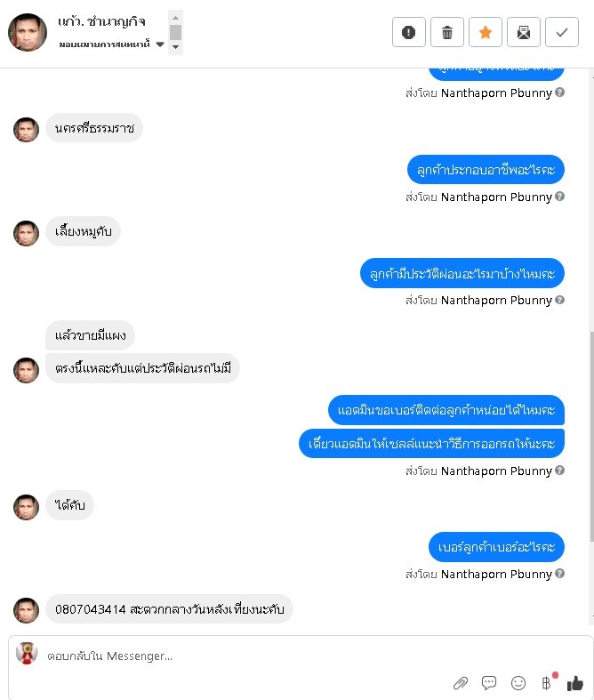Click the spam exclamation mark icon
The height and width of the screenshot is (700, 594).
click(x=408, y=32)
